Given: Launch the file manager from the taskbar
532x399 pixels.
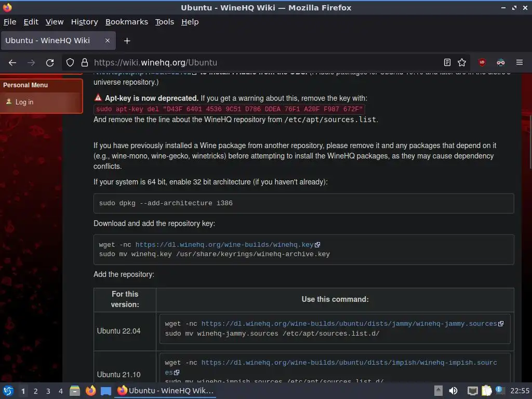Looking at the screenshot, I should tap(75, 391).
